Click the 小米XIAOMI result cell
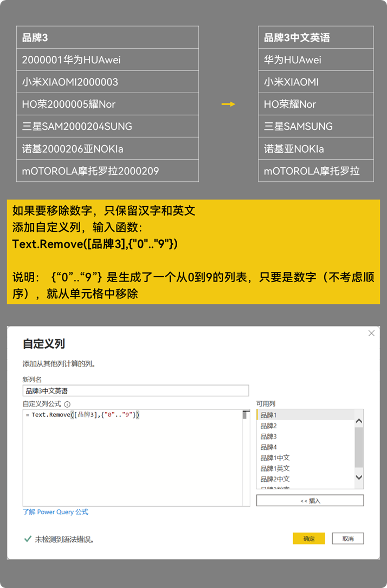 pos(315,82)
